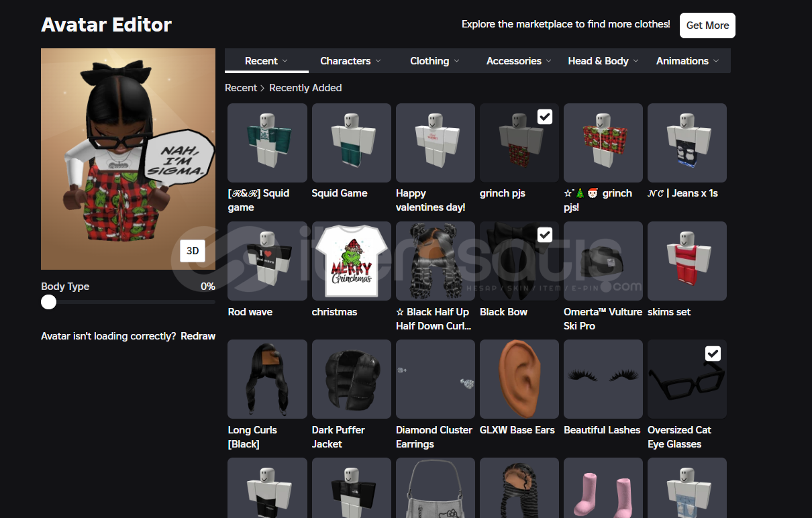The height and width of the screenshot is (518, 812).
Task: Click the avatar preview image
Action: 128,159
